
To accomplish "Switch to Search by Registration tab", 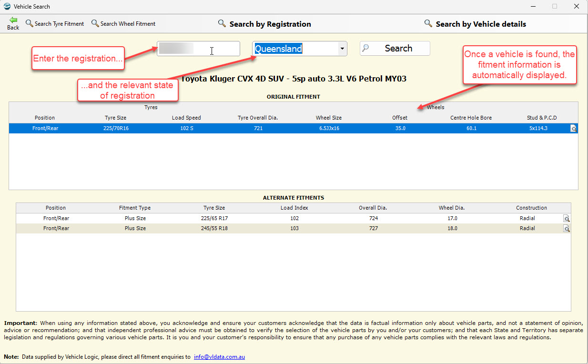I will coord(265,24).
